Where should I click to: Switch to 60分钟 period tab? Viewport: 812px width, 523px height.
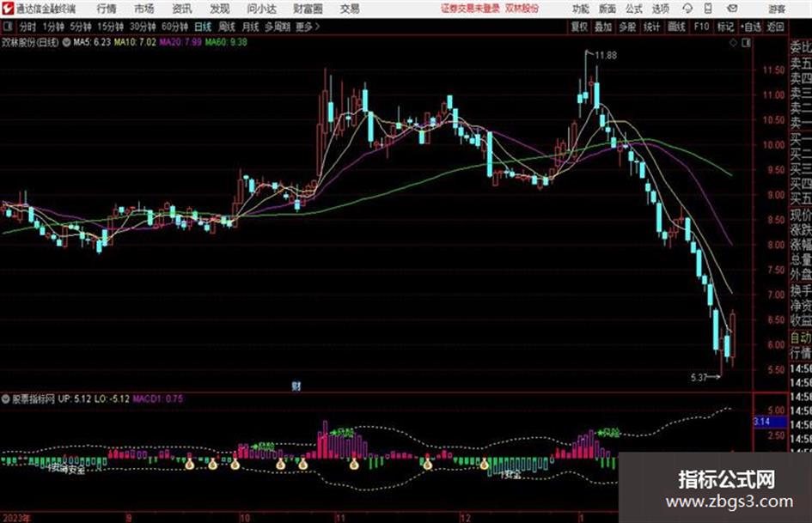click(174, 27)
